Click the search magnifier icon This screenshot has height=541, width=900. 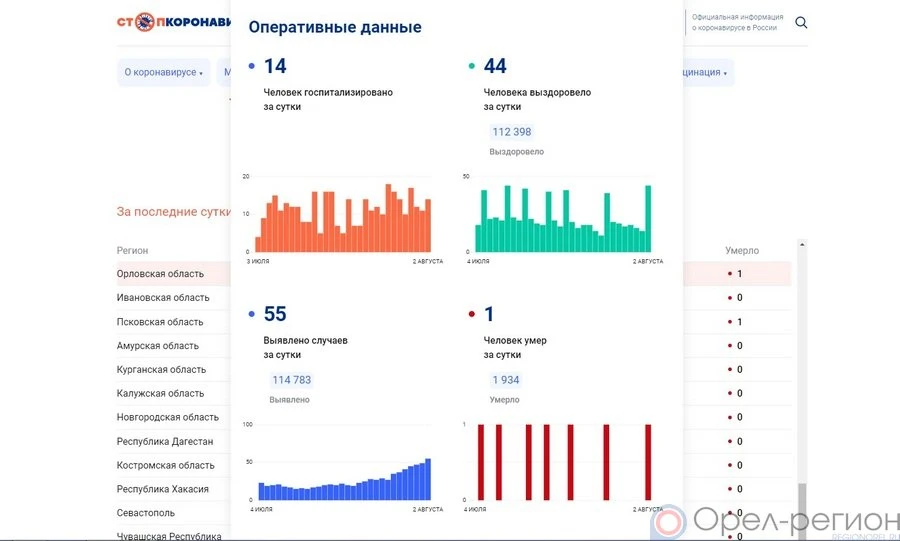point(801,23)
